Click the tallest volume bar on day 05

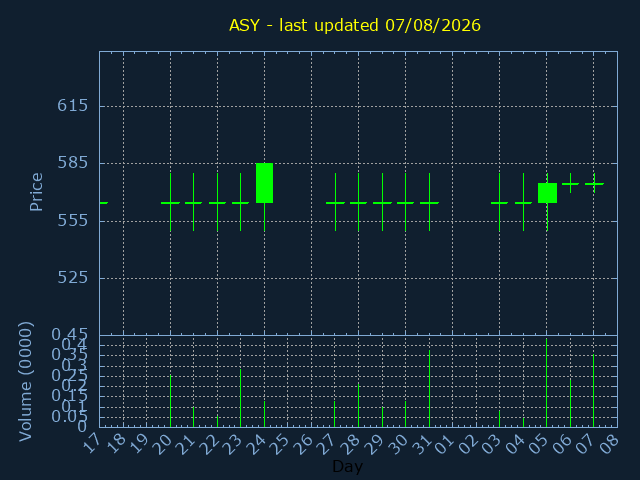click(x=547, y=382)
